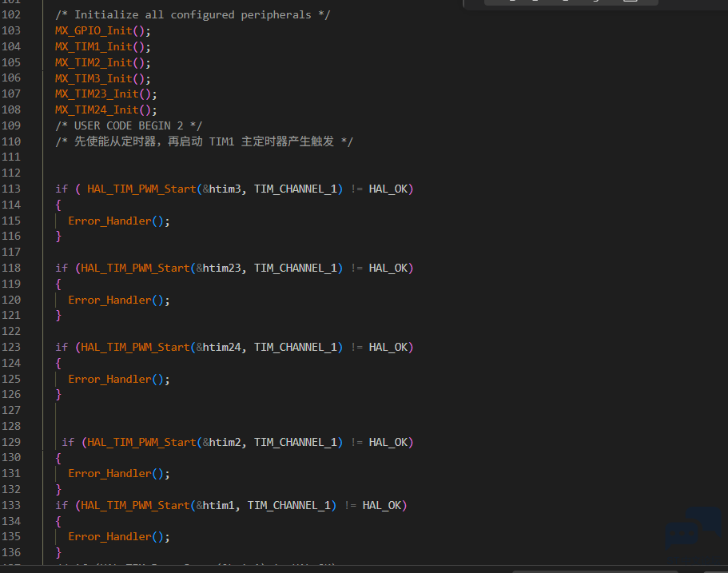Viewport: 728px width, 573px height.
Task: Click the closing brace on line 116
Action: (58, 237)
